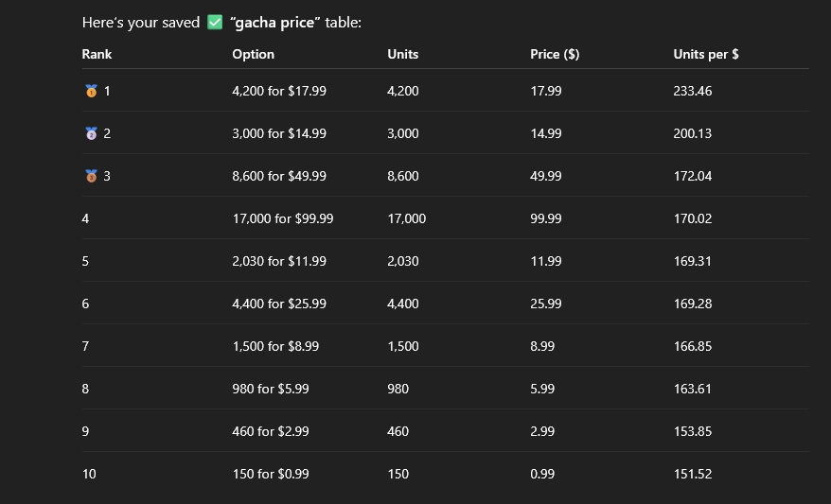831x504 pixels.
Task: Click the silver second-place medal icon
Action: click(91, 133)
